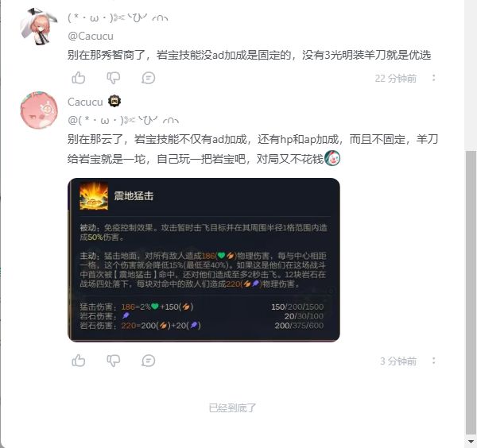
Task: Click the @ kaomoji mention in Cacucu's reply
Action: pos(123,121)
